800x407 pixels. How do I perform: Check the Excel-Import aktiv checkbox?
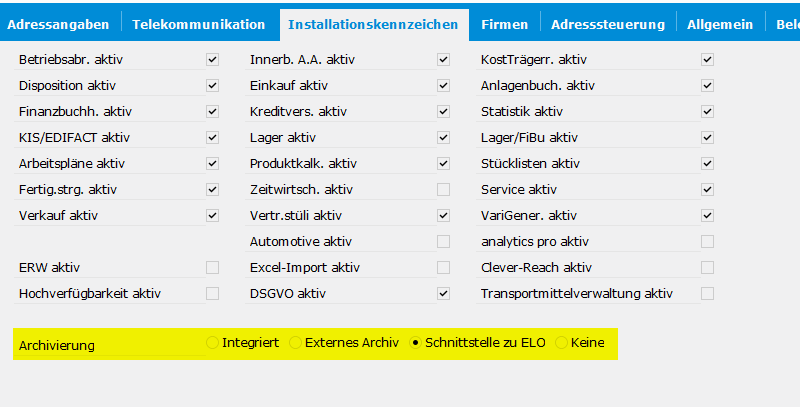(443, 267)
